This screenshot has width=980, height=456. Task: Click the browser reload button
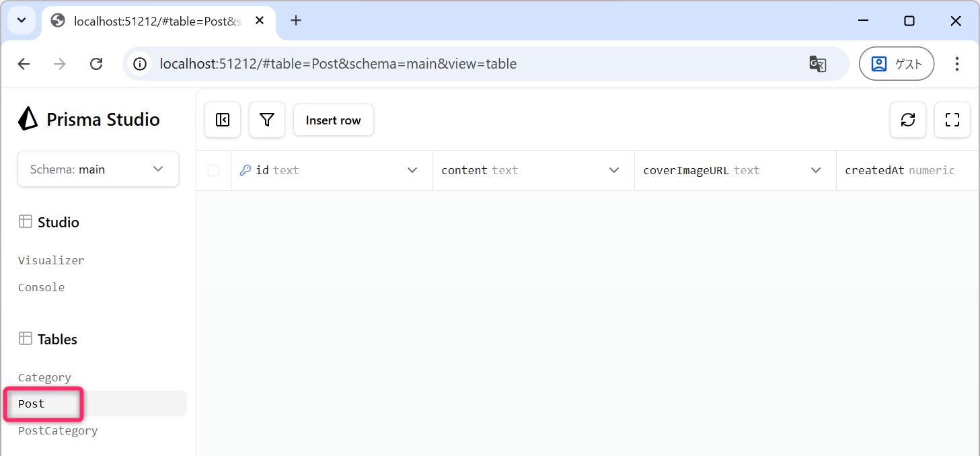tap(96, 64)
